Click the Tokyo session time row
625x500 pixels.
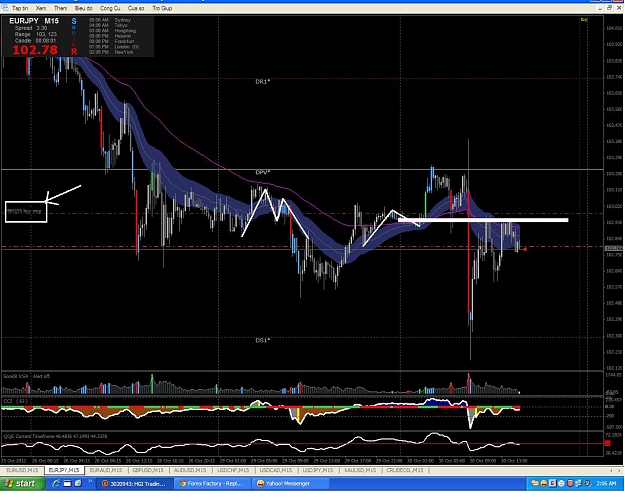pos(108,25)
